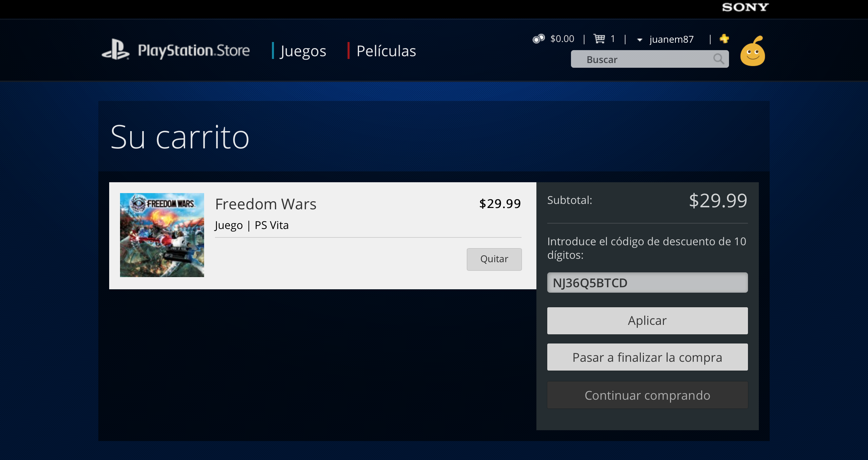Click Continuar comprando button

point(647,395)
